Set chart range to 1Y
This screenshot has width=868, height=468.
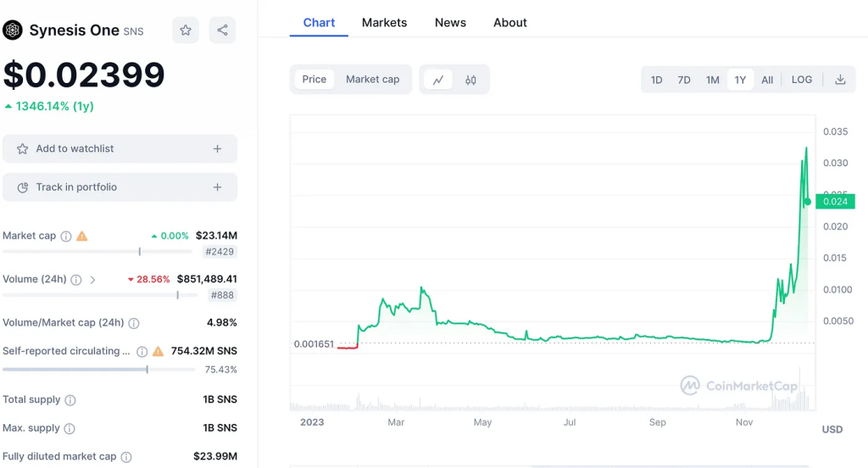click(740, 80)
